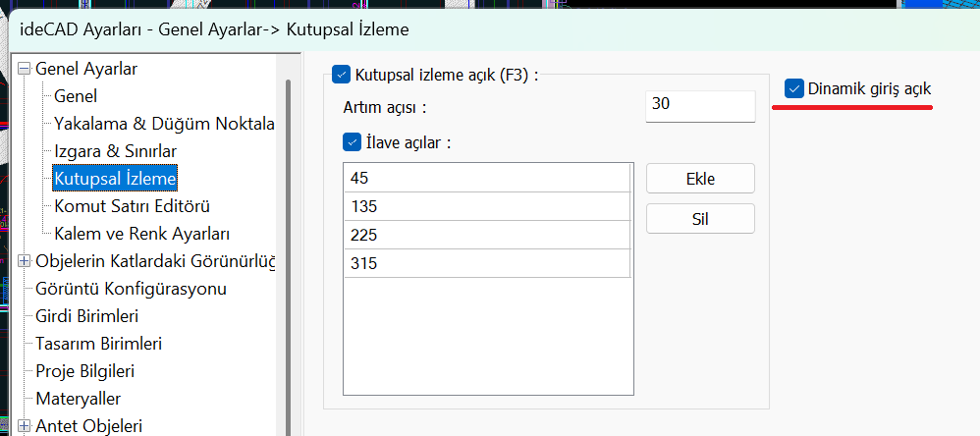Disable the İlave açılar checkbox

click(x=353, y=142)
